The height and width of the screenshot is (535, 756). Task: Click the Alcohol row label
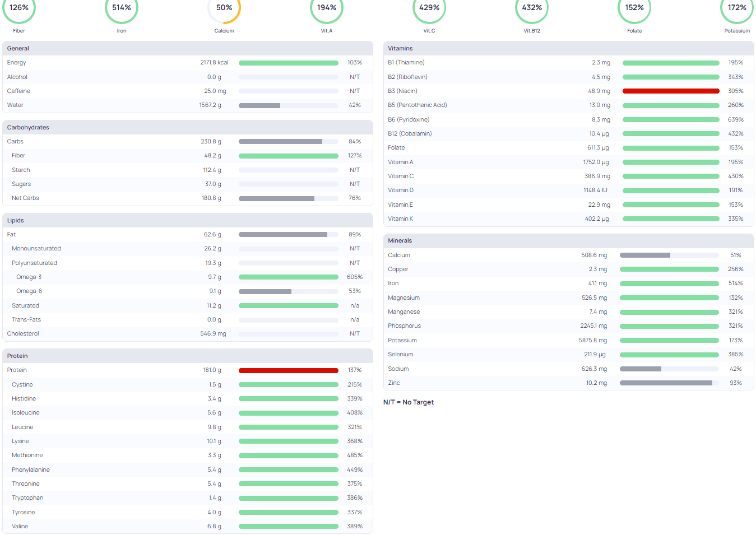pyautogui.click(x=17, y=77)
